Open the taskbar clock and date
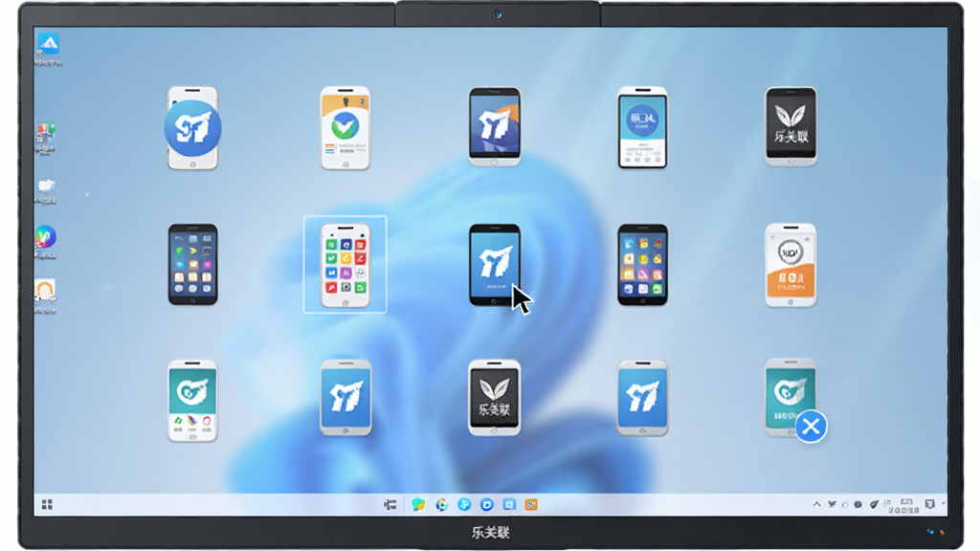 (x=903, y=505)
